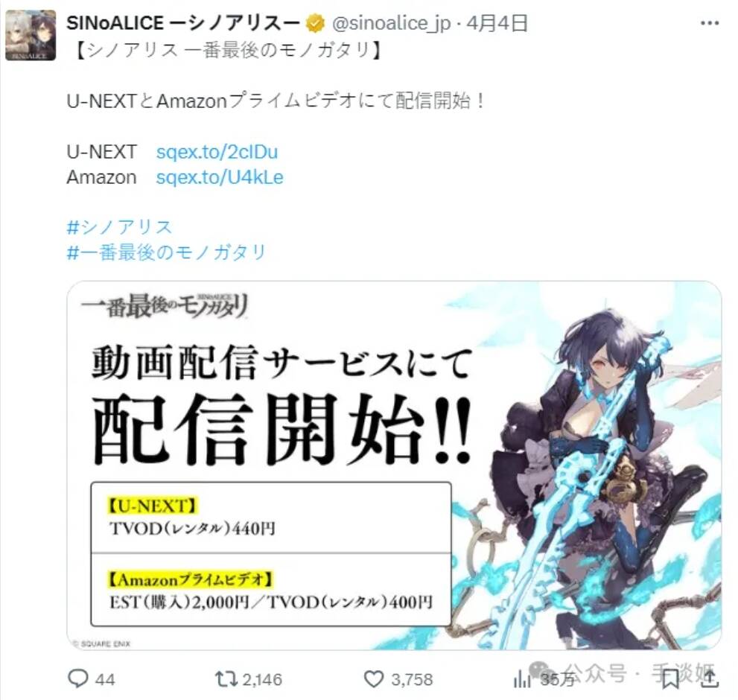This screenshot has width=738, height=700.
Task: Click the 3,758 likes count
Action: pos(412,679)
